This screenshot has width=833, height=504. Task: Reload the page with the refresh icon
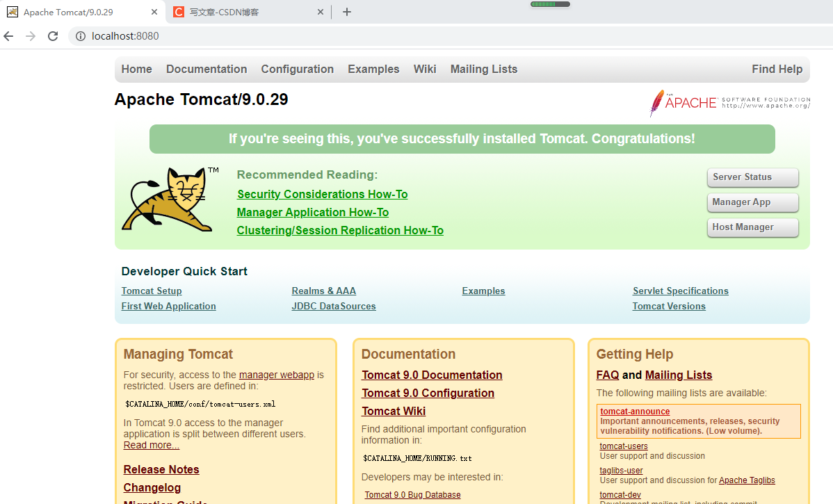[53, 36]
